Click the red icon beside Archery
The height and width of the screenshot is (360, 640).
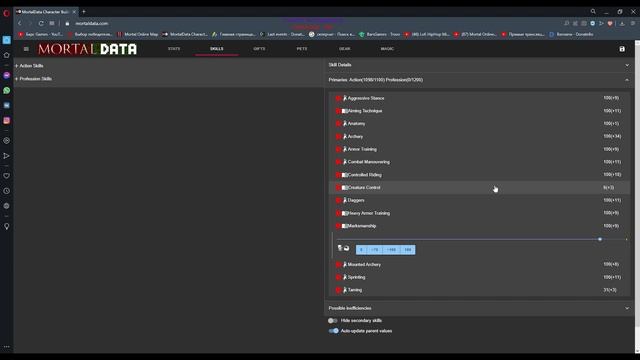(338, 137)
